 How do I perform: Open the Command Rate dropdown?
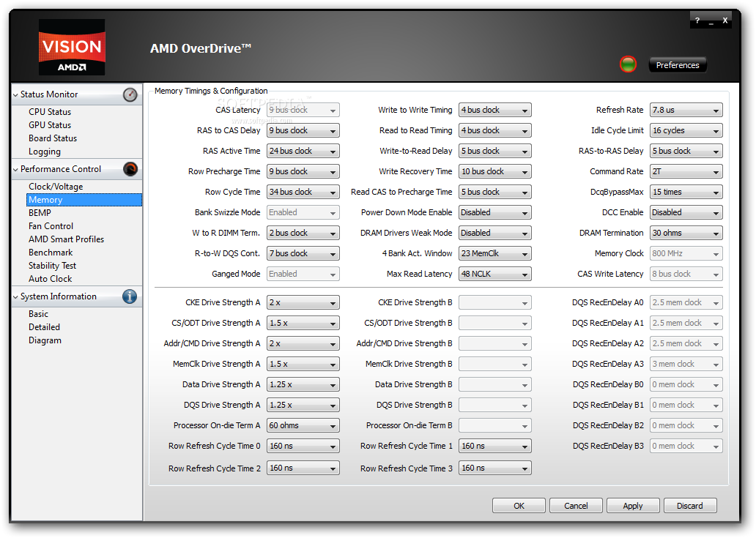tap(686, 171)
